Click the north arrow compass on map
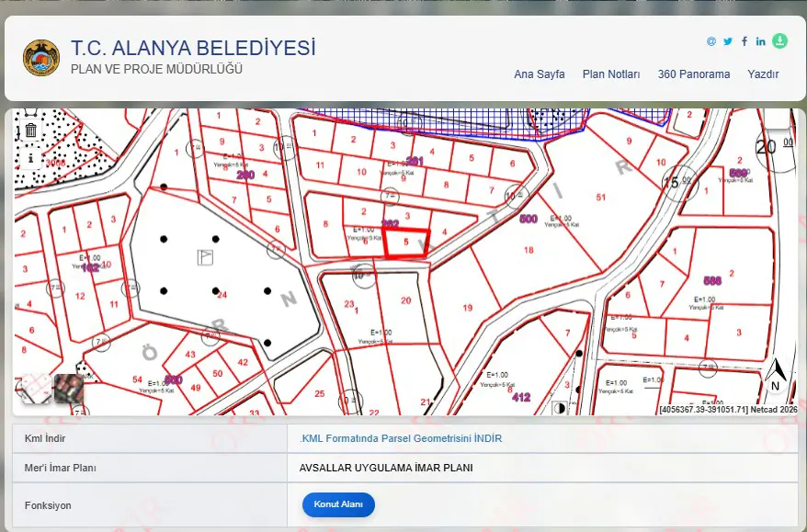 (x=776, y=375)
